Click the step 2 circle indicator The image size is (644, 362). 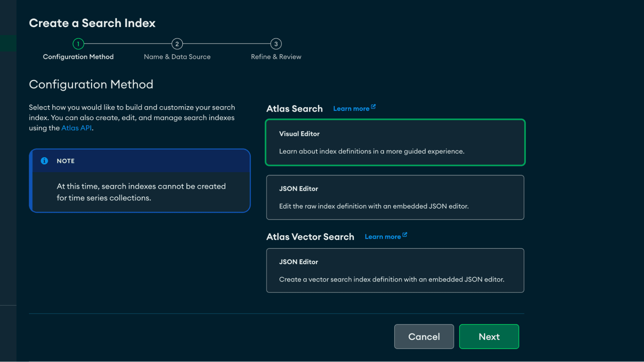(x=177, y=44)
